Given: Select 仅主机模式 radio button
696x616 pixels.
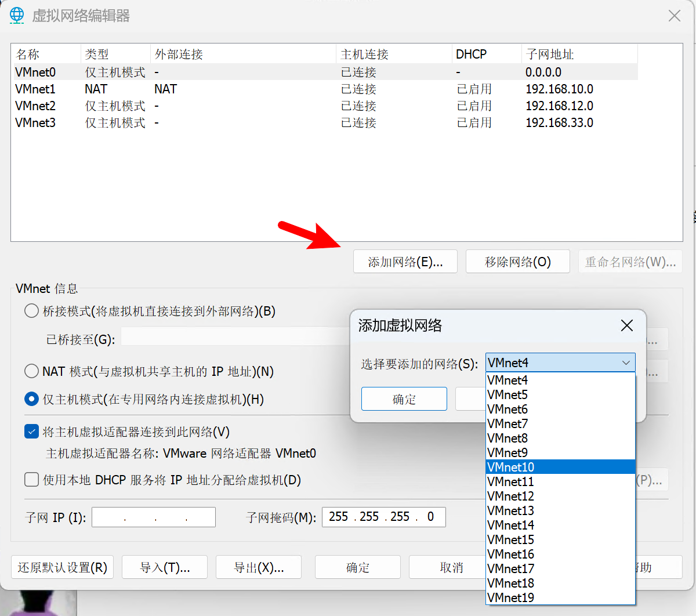Looking at the screenshot, I should point(32,399).
